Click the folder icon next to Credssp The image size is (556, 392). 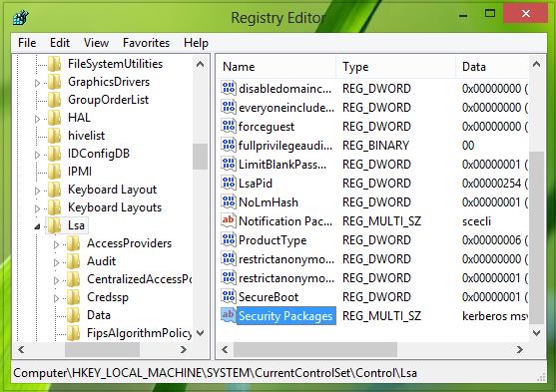click(x=74, y=297)
